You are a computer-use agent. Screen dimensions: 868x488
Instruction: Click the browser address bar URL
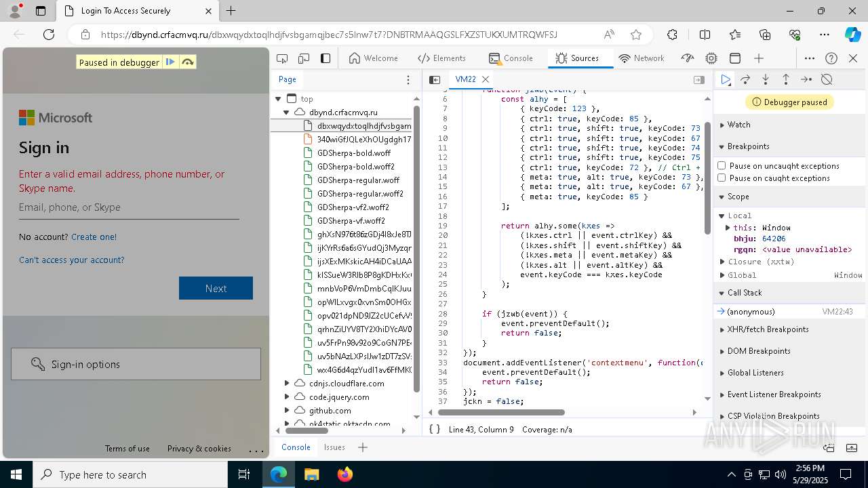click(329, 35)
